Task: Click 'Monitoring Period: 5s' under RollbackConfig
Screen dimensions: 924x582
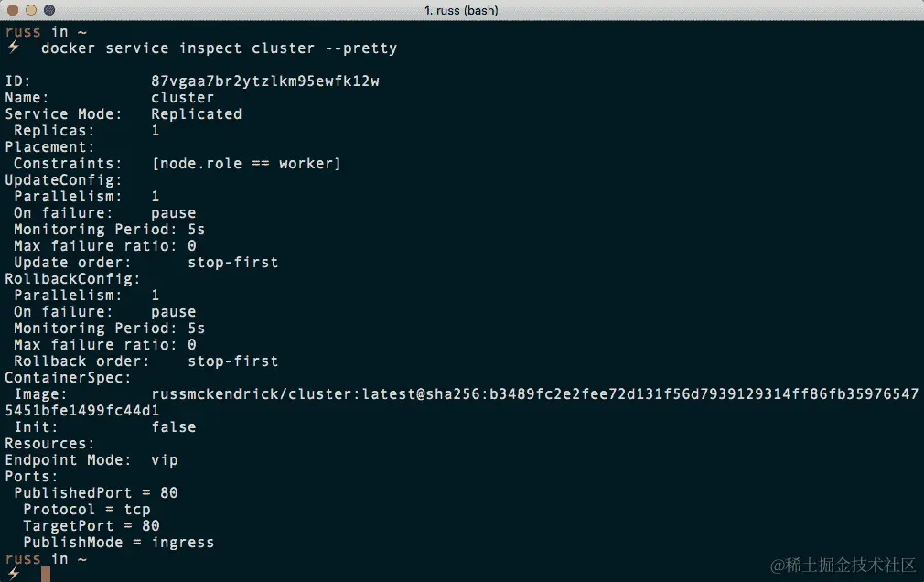Action: [x=110, y=329]
